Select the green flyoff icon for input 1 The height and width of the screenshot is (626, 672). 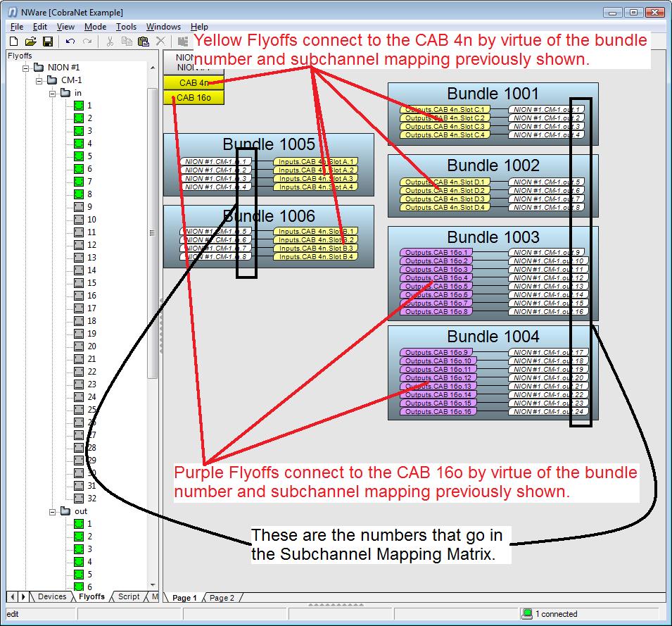click(79, 106)
